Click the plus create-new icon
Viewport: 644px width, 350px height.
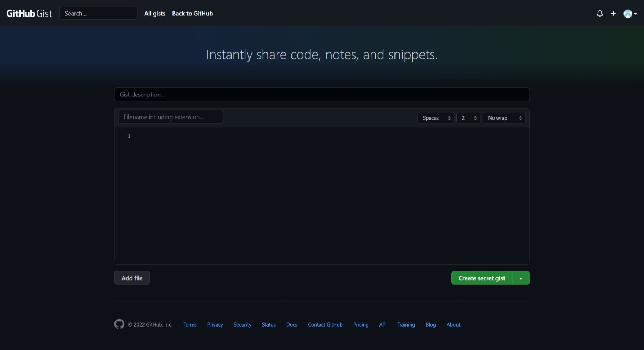(613, 14)
